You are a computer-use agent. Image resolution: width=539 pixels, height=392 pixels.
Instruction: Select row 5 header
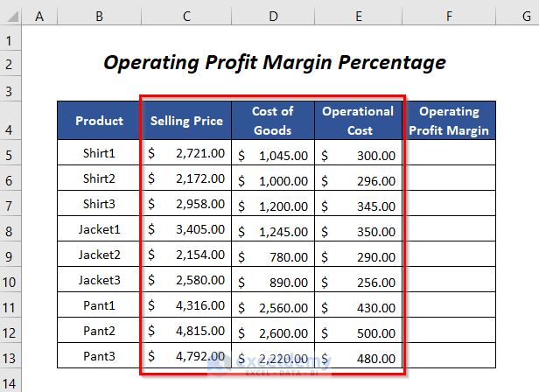coord(10,153)
